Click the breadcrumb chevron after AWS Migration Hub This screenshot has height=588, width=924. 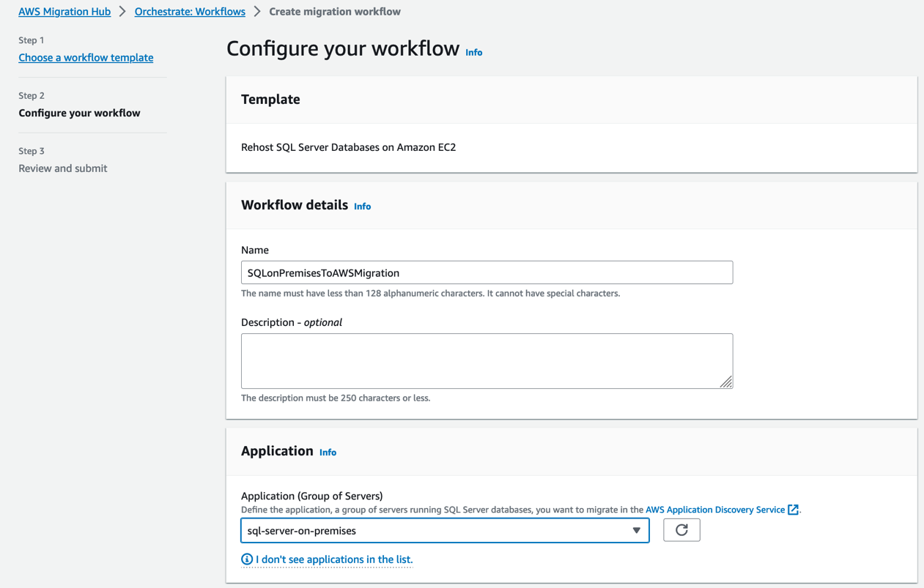122,12
